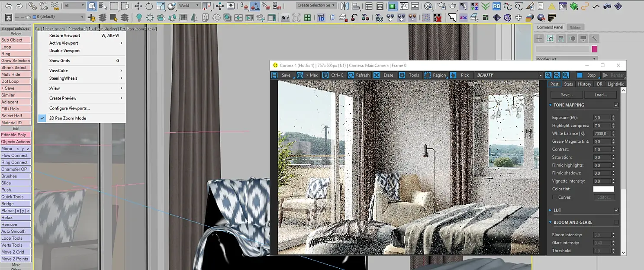The width and height of the screenshot is (644, 270).
Task: Click the Pick tool in Corona toolbar
Action: click(x=460, y=75)
